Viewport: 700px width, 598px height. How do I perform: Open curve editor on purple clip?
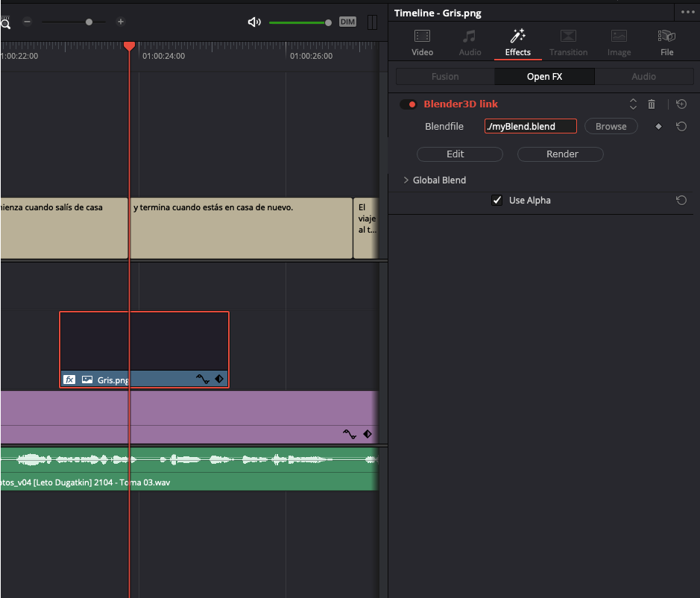[x=350, y=434]
